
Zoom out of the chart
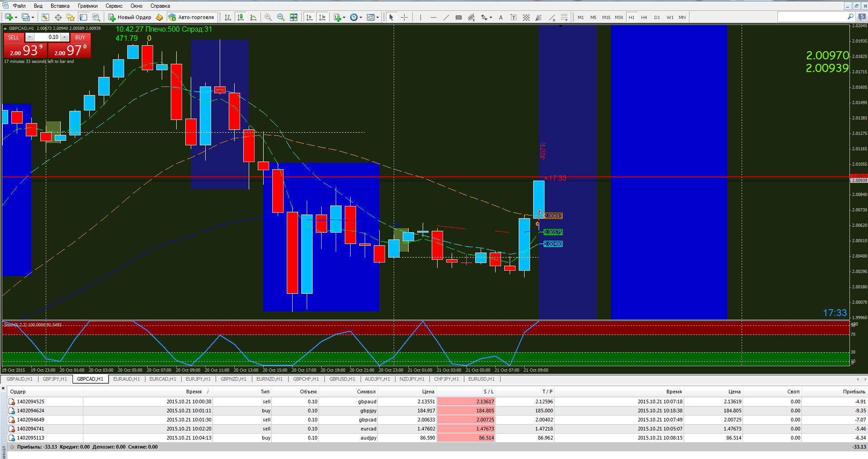point(281,17)
